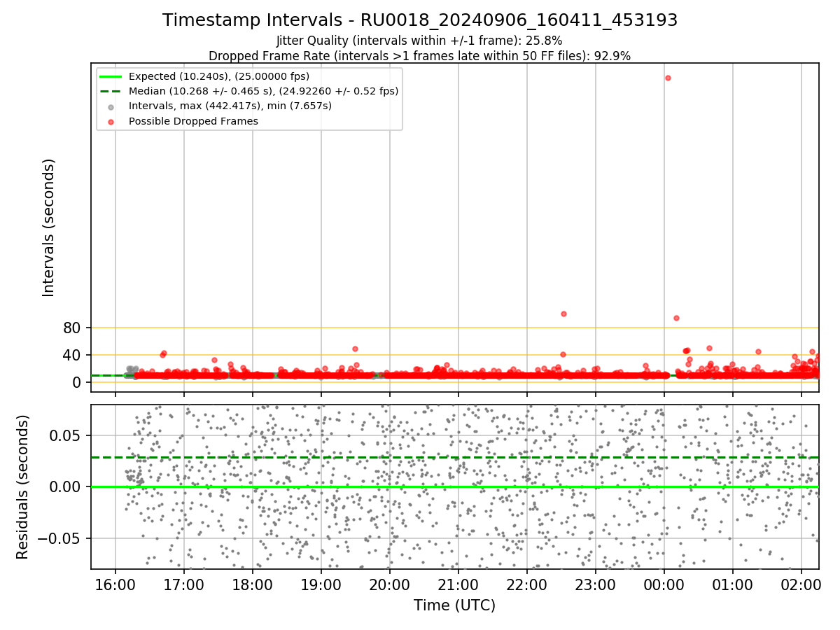The image size is (840, 630).
Task: Click the x-axis tick label '19:00'
Action: (x=321, y=583)
